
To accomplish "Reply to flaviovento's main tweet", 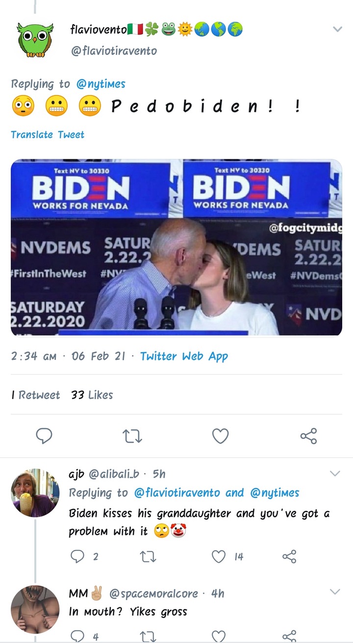I will (x=44, y=435).
